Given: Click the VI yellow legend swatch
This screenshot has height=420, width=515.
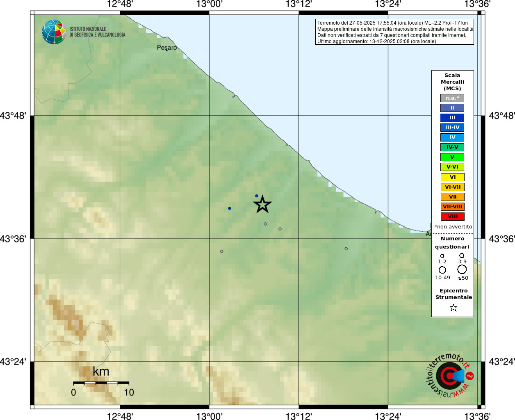Looking at the screenshot, I should [x=452, y=177].
